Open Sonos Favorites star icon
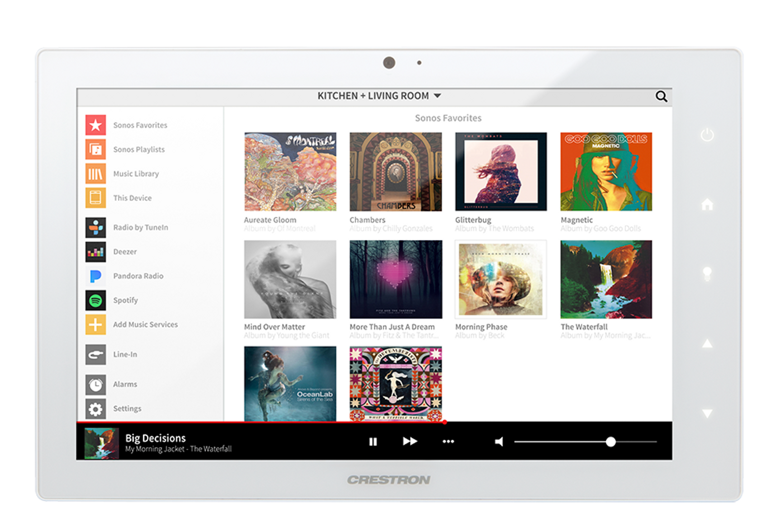780x532 pixels. [95, 125]
